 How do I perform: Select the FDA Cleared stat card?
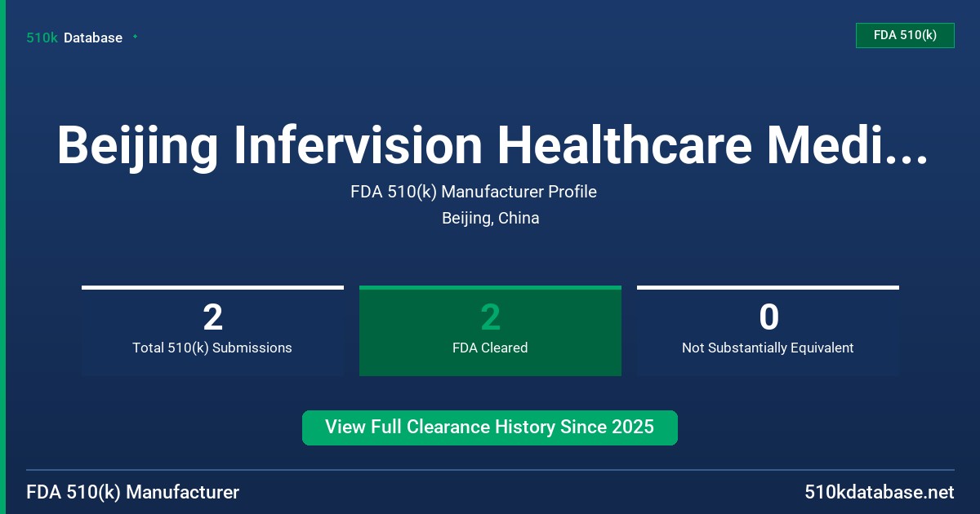tap(490, 331)
